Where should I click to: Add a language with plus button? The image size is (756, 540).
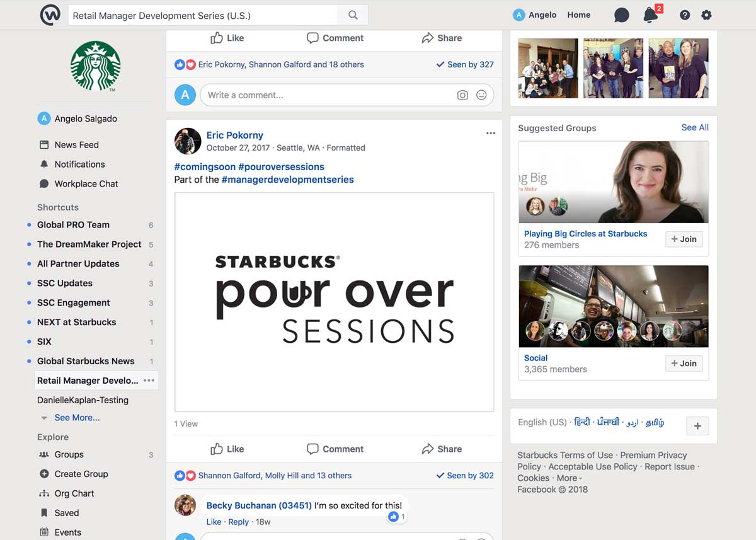tap(697, 426)
